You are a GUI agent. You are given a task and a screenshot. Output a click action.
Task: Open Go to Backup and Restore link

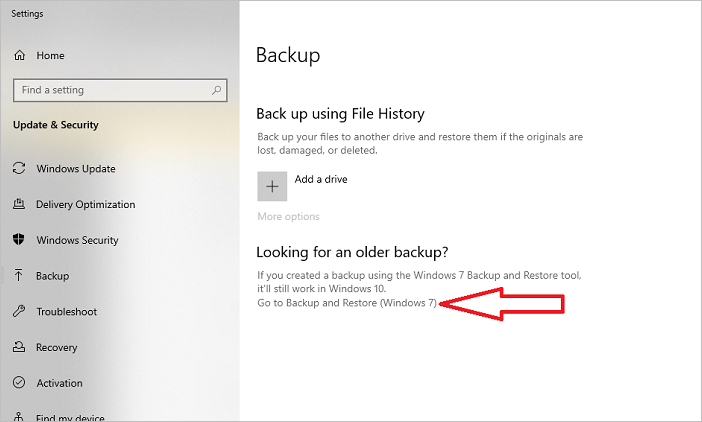click(347, 303)
